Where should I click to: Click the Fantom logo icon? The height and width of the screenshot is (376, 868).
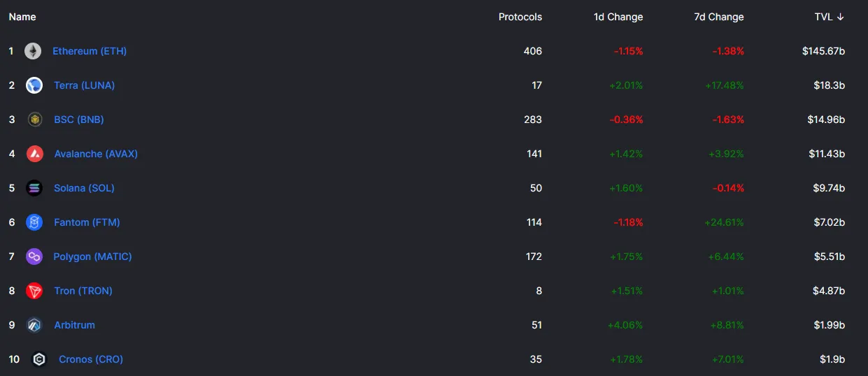click(x=34, y=222)
